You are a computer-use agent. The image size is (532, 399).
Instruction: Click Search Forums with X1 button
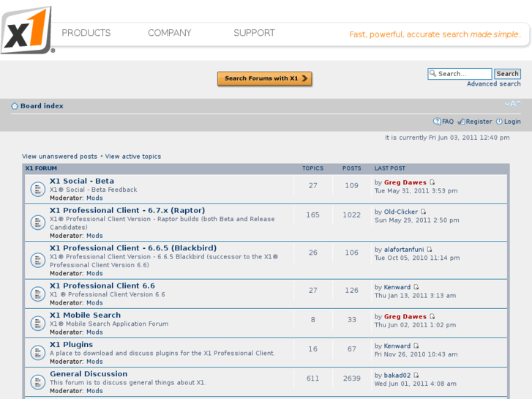[265, 78]
